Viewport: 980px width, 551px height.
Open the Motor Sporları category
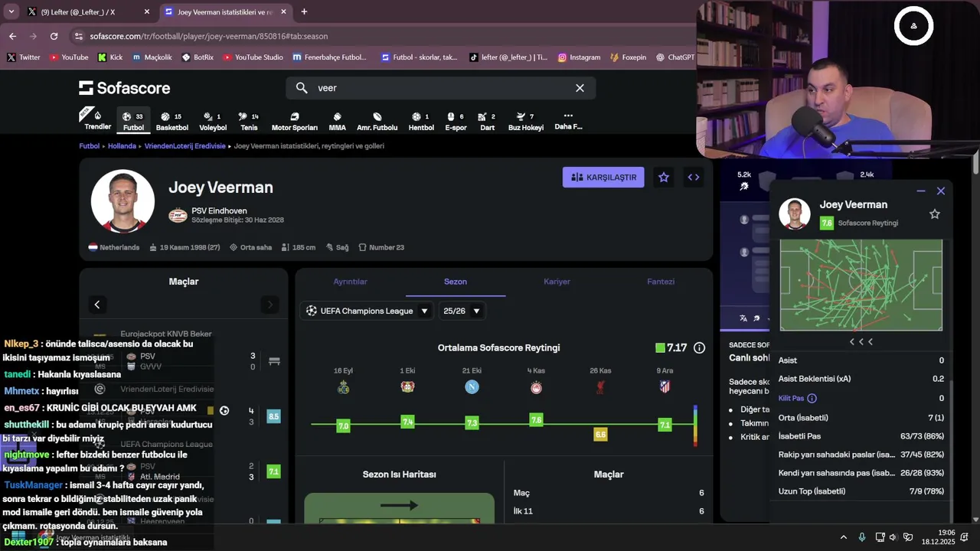point(294,121)
